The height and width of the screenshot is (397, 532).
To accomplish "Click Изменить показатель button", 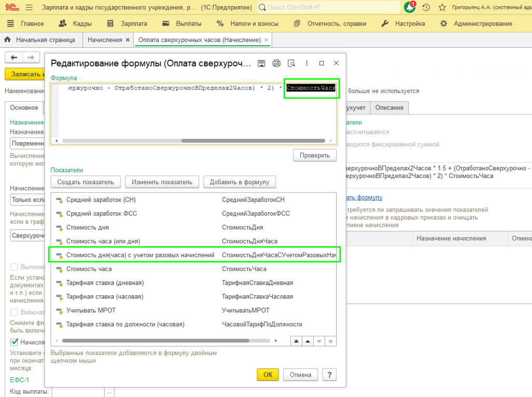I will (x=162, y=182).
